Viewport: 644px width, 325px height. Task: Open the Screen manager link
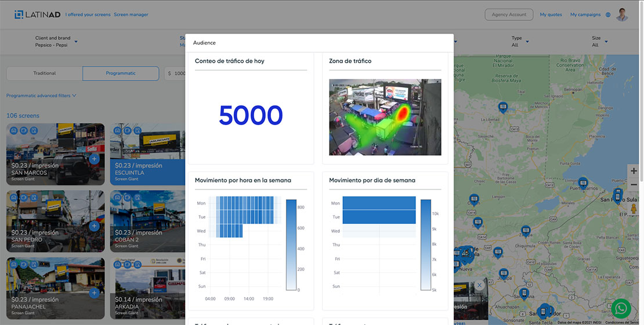pos(131,15)
